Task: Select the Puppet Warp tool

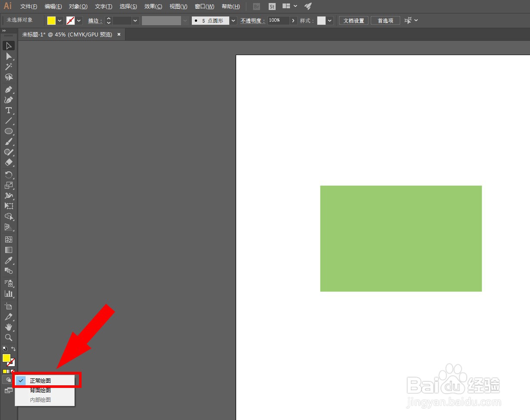Action: (x=9, y=196)
